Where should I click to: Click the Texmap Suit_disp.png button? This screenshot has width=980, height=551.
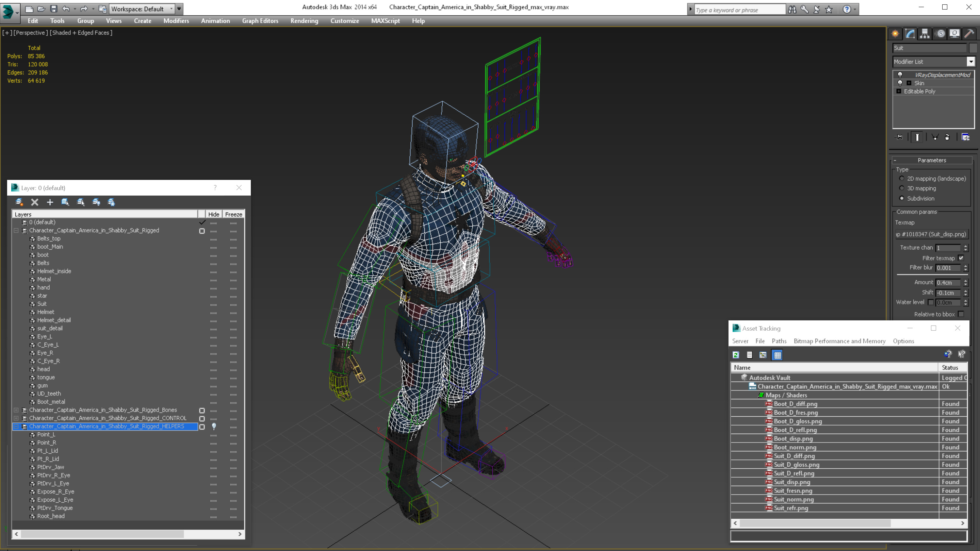tap(931, 234)
